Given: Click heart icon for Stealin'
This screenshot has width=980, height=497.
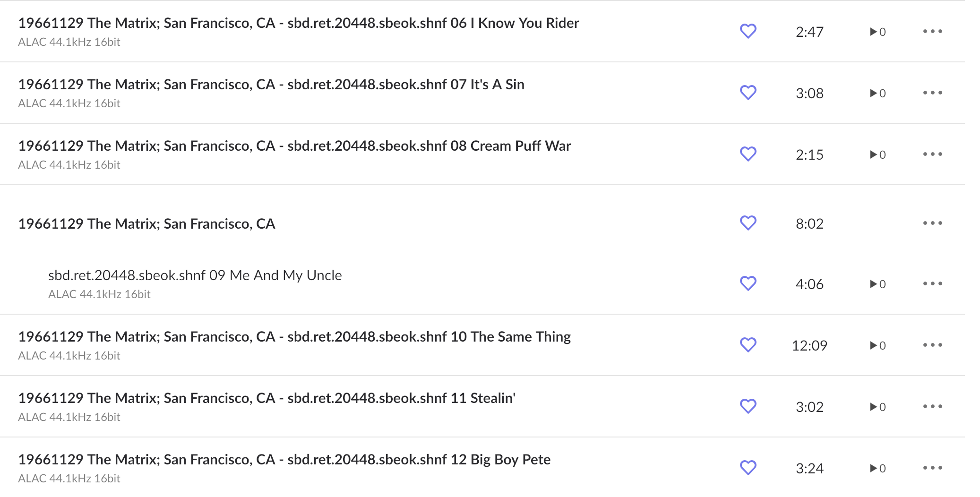Looking at the screenshot, I should point(748,406).
